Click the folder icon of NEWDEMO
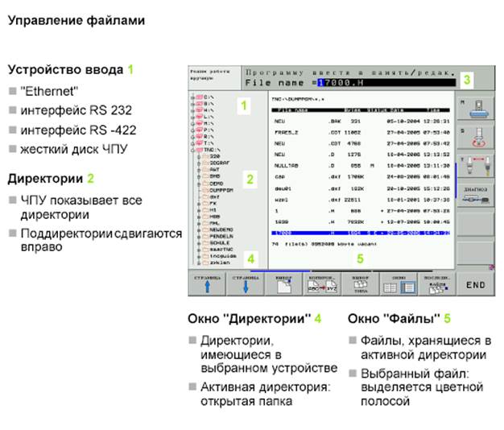 pos(206,229)
